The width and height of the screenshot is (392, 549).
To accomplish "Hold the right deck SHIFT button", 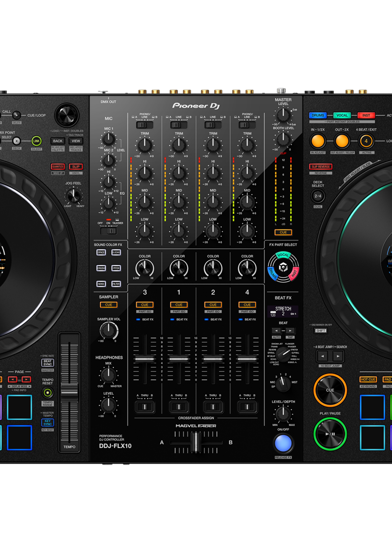I will tap(321, 331).
